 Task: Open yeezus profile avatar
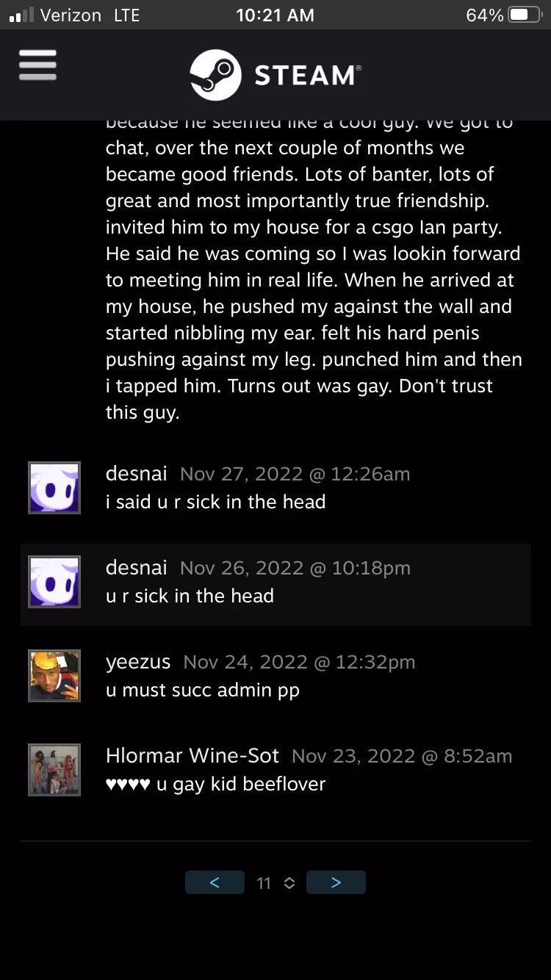54,676
